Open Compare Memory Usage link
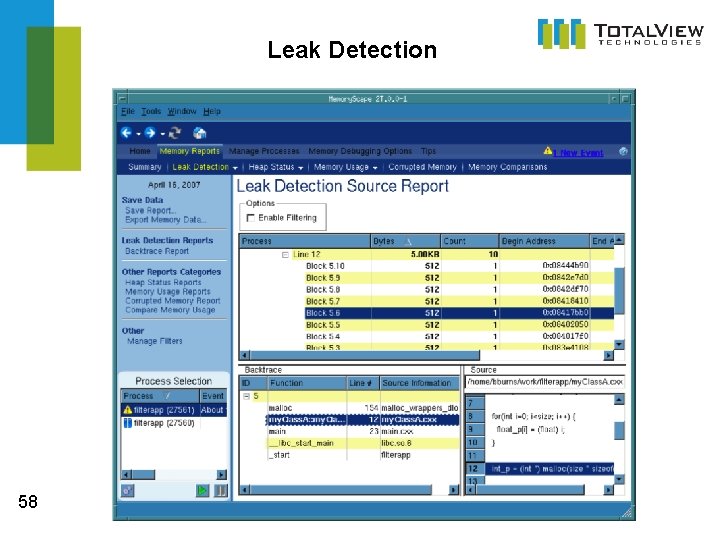This screenshot has height=540, width=720. pos(170,310)
